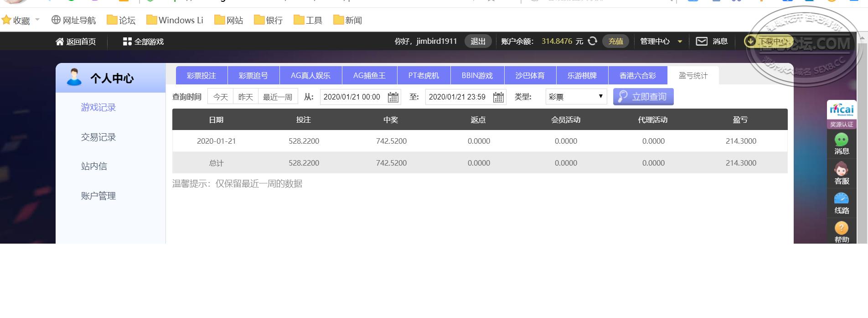This screenshot has width=868, height=318.
Task: Open the 全部游戏 grid menu
Action: point(127,42)
